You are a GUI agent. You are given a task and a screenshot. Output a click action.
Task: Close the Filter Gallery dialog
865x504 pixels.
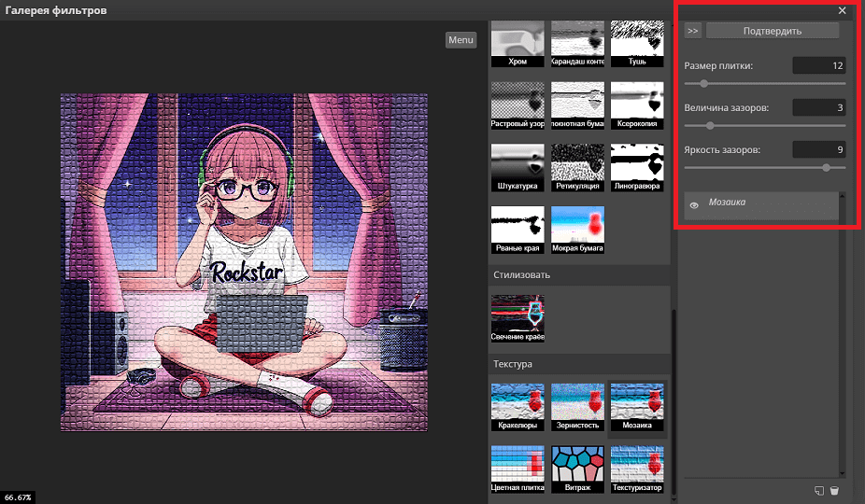(x=842, y=10)
